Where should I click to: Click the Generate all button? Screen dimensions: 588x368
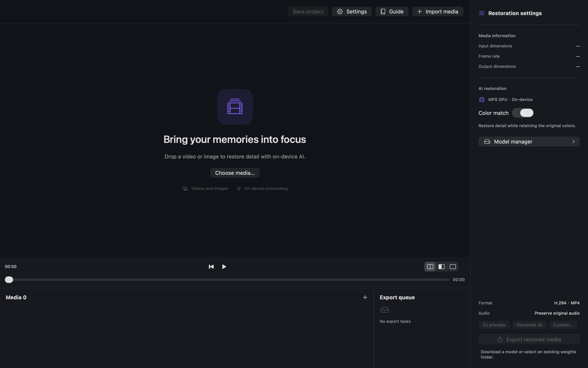pos(529,325)
